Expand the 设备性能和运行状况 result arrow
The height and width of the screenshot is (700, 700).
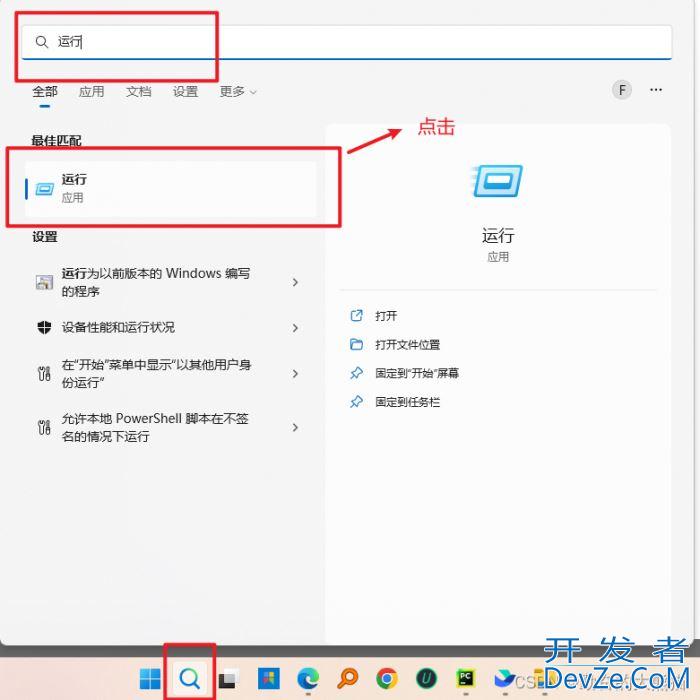[295, 328]
